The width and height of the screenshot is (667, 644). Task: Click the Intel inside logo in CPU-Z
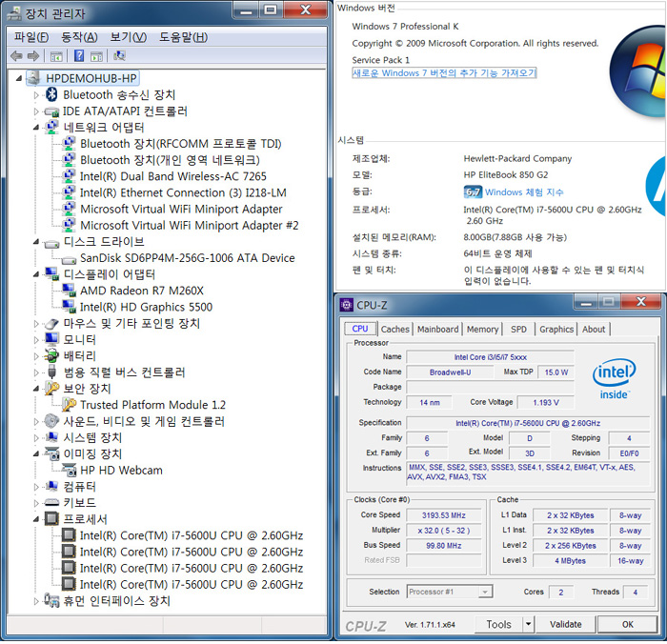point(615,378)
